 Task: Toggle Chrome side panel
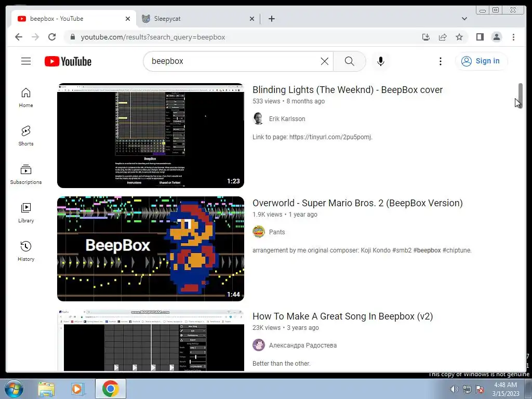(480, 37)
